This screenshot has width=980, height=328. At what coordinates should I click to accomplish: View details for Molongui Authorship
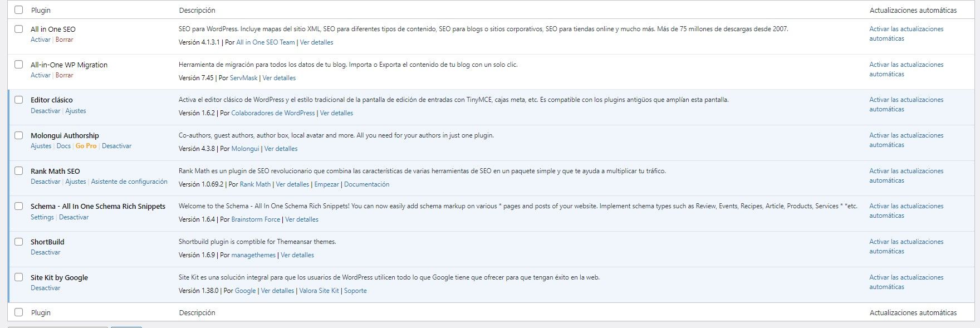point(281,149)
